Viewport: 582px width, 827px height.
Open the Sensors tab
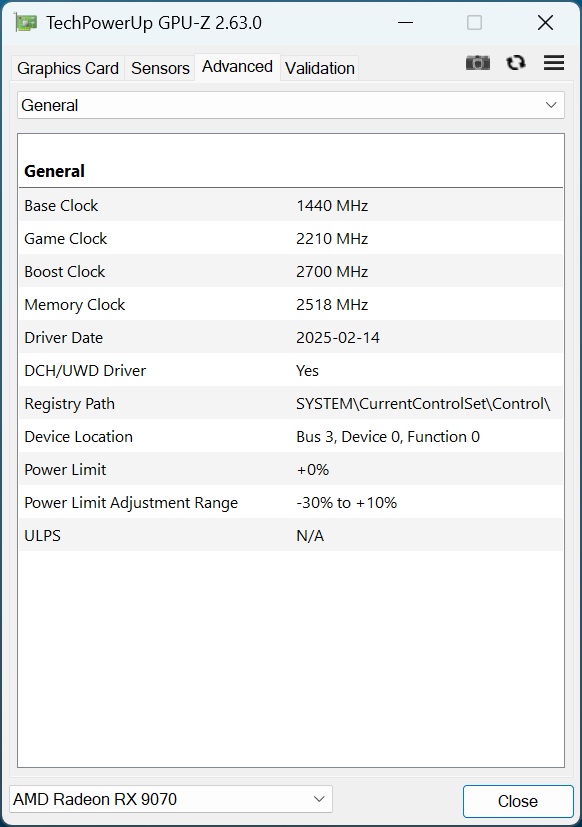click(x=160, y=68)
